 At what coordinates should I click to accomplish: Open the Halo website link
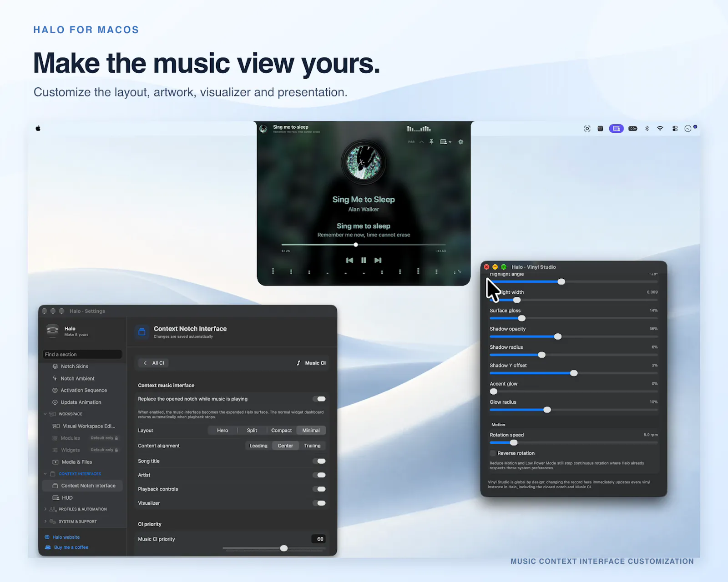pyautogui.click(x=66, y=537)
